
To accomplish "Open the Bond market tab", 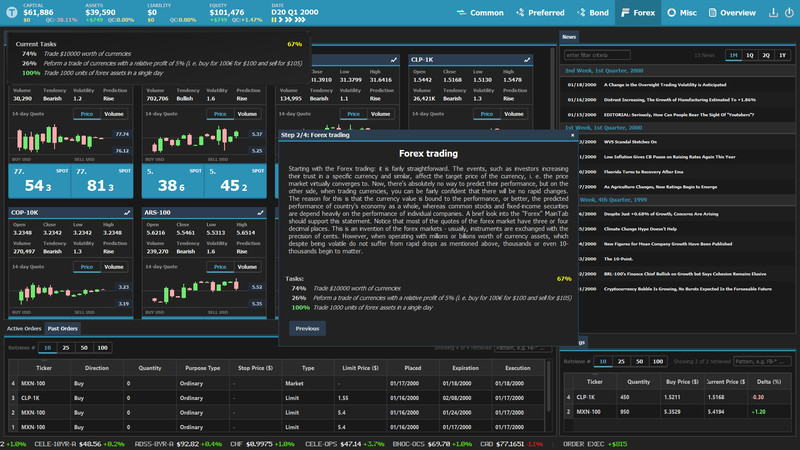I will tap(593, 13).
